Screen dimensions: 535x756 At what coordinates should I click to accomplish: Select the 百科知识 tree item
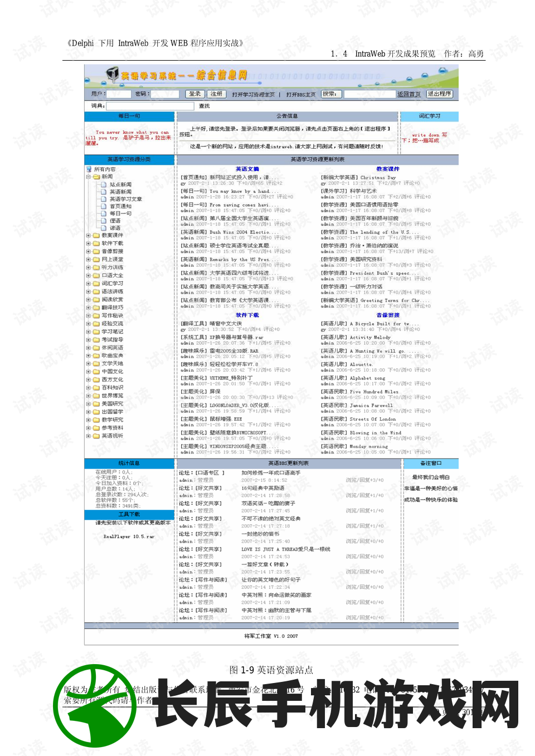pyautogui.click(x=112, y=388)
